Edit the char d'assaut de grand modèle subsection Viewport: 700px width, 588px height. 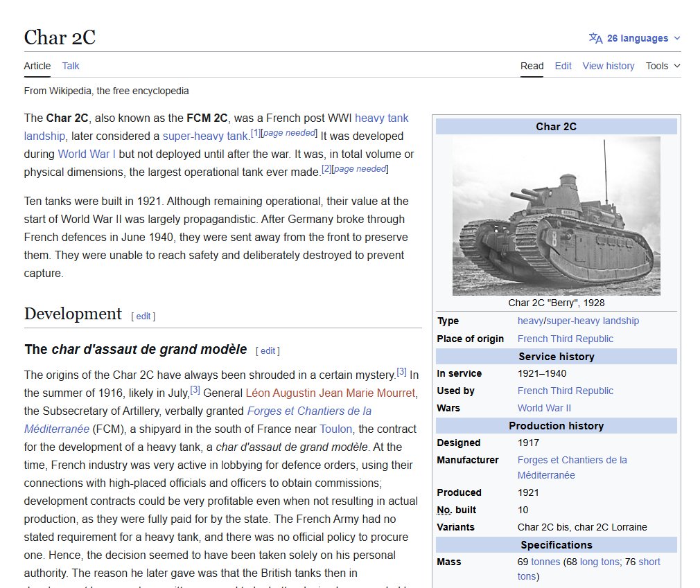click(268, 351)
